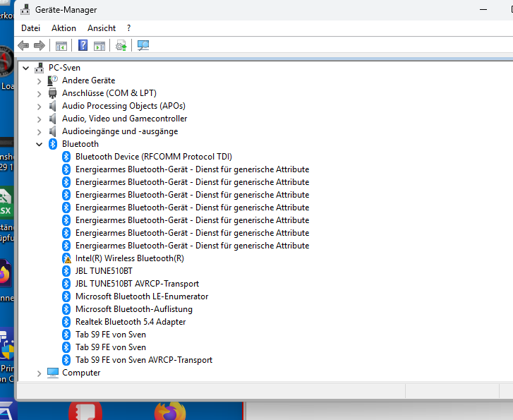This screenshot has width=513, height=420.
Task: Expand Audioeingänge und -ausgänge node
Action: click(40, 132)
